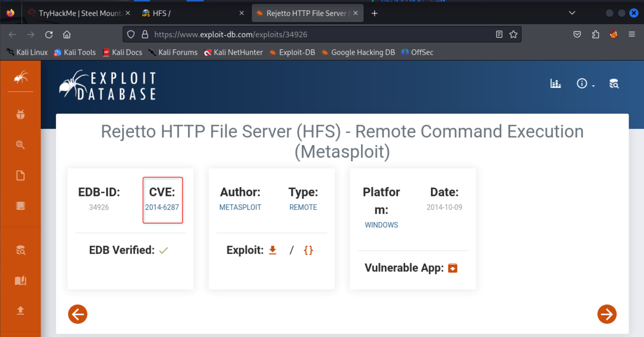Click the WINDOWS platform link
Viewport: 644px width, 337px height.
(381, 225)
